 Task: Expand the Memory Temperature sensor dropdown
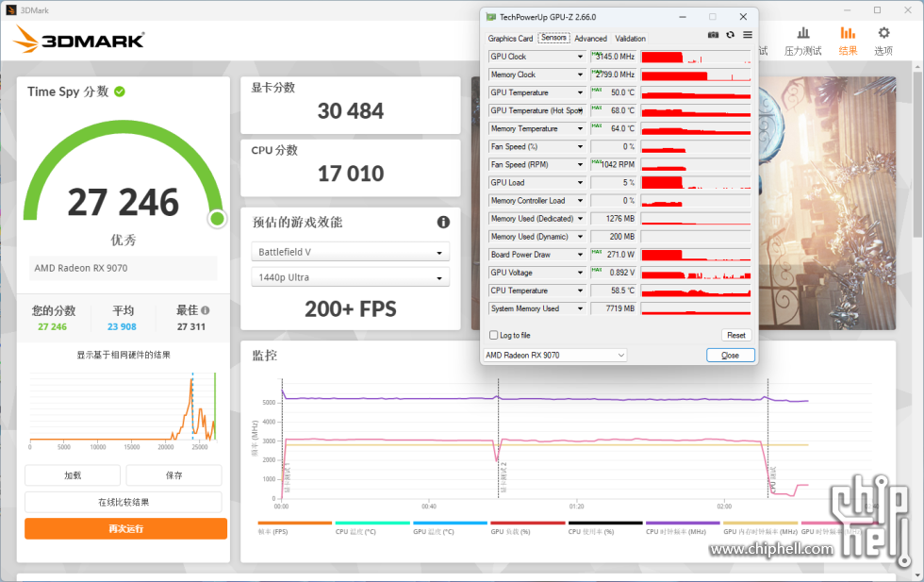[580, 128]
